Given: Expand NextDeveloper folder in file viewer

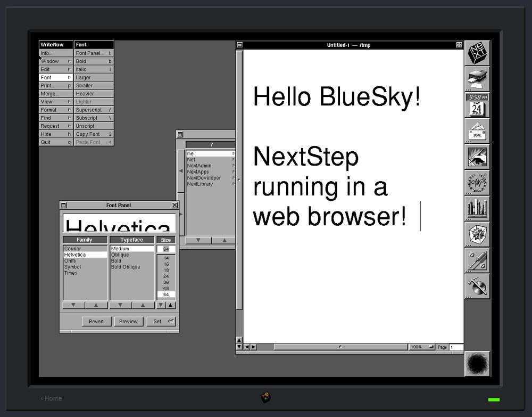Looking at the screenshot, I should coord(211,178).
